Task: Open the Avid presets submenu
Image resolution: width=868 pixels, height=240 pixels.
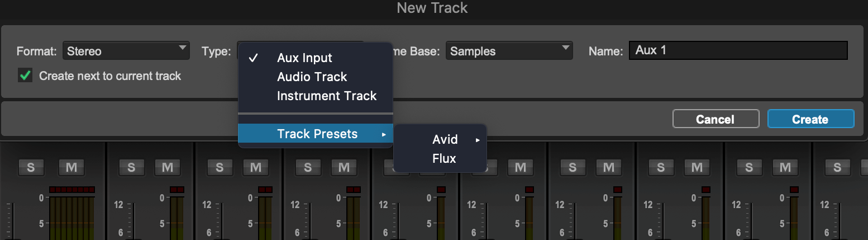Action: click(445, 140)
